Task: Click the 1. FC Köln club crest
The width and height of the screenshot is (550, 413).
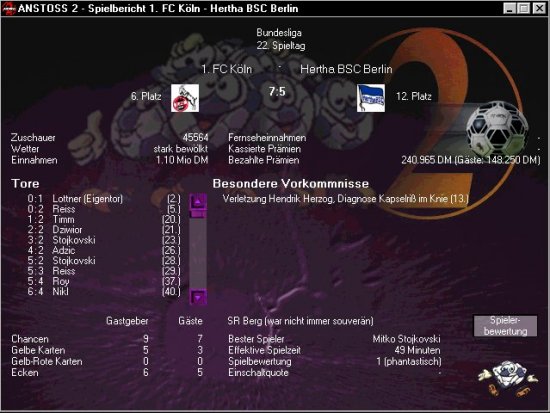Action: (185, 98)
